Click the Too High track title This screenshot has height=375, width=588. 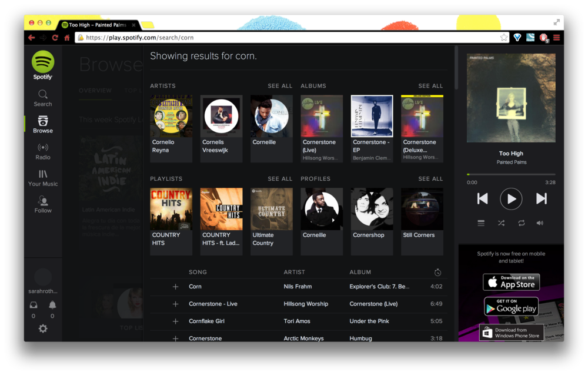511,153
